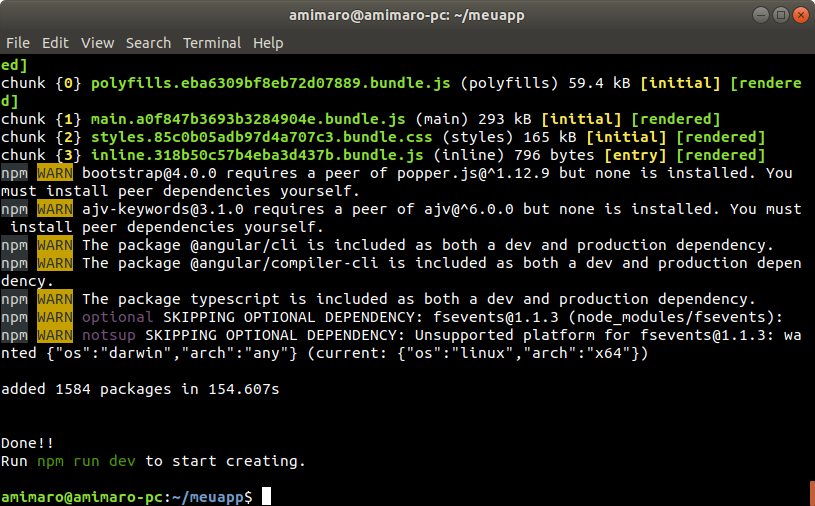Click the cursor block at the prompt
Viewport: 815px width, 506px height.
266,497
